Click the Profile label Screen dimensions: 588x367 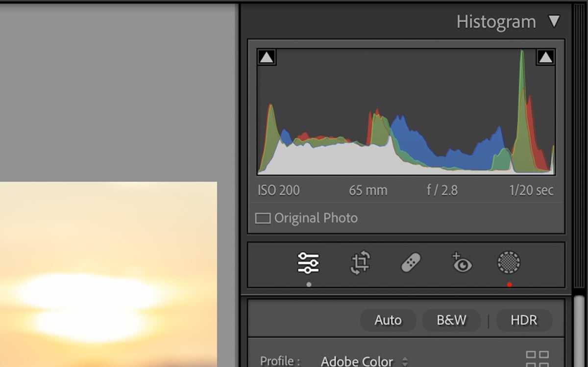(x=279, y=360)
